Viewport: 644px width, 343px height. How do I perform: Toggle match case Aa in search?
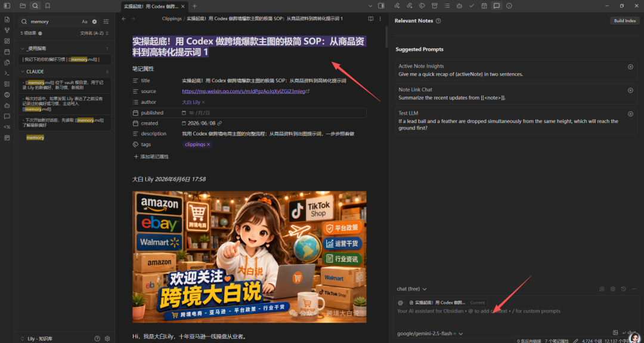[85, 21]
